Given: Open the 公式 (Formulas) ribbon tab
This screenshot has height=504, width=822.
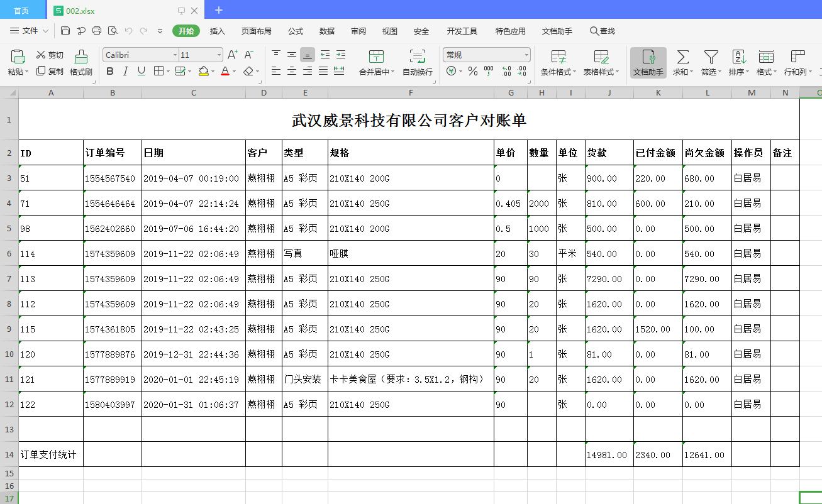Looking at the screenshot, I should (x=296, y=31).
